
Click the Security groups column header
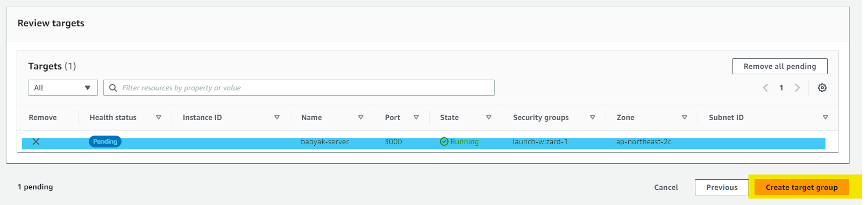pyautogui.click(x=540, y=117)
